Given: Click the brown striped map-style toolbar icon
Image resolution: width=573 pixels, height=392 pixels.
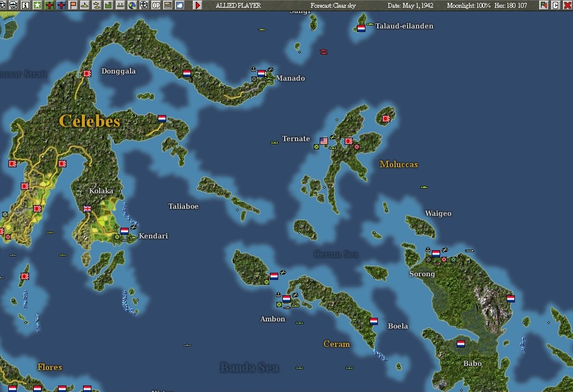Looking at the screenshot, I should click(x=168, y=5).
